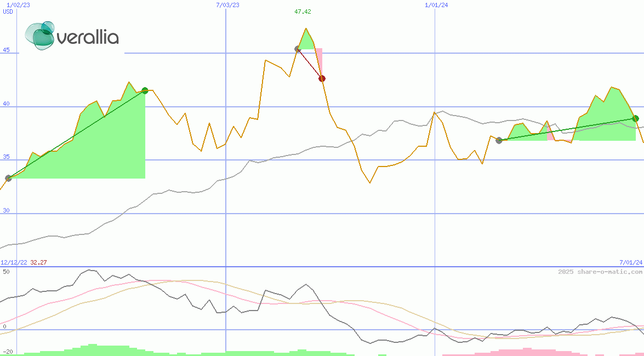Select the 7/03/23 date label
Viewport: 644px width, 356px height.
(228, 5)
